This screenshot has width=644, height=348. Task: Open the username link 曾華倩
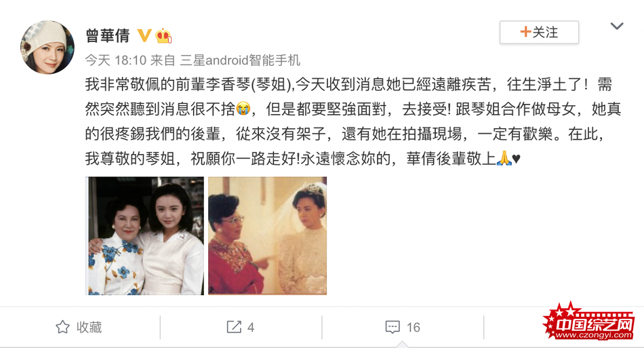click(x=108, y=36)
